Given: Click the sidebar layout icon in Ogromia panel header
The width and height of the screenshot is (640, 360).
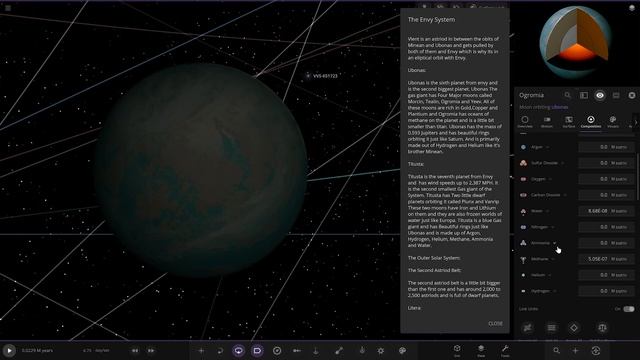Looking at the screenshot, I should tap(584, 95).
